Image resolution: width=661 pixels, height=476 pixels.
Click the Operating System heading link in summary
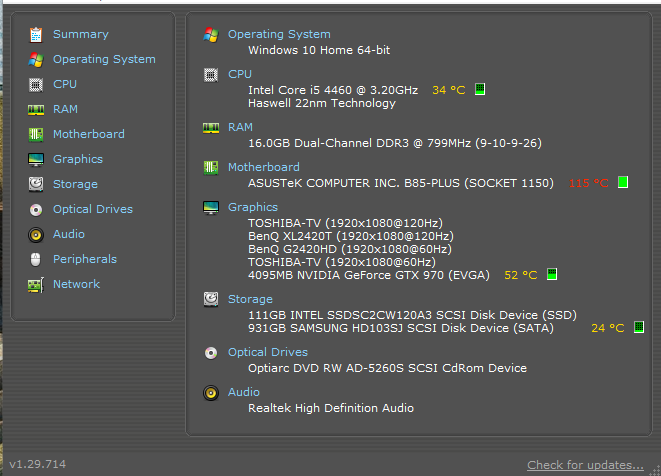click(x=279, y=34)
